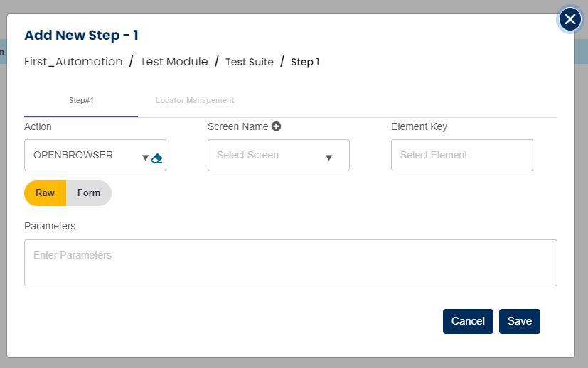Open Test Suite from the breadcrumb

coord(249,62)
